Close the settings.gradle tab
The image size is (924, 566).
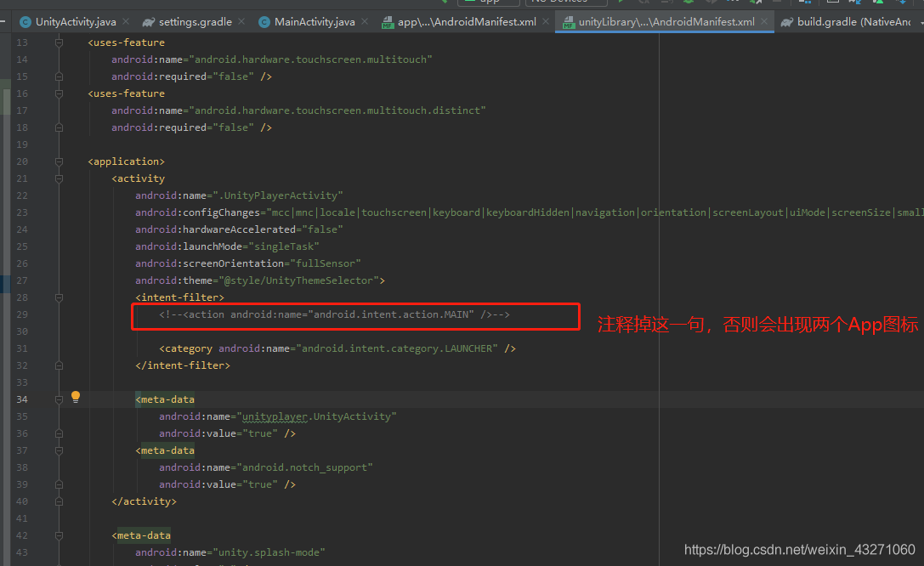[241, 22]
